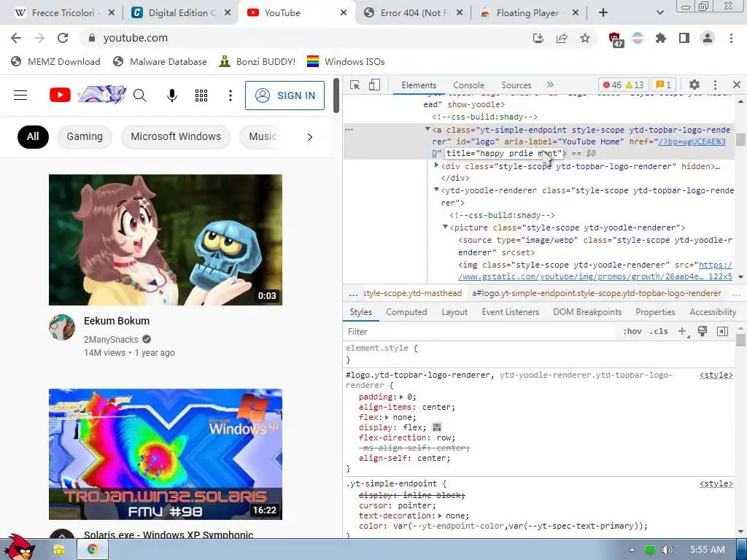Start voice search with microphone
This screenshot has height=560, width=747.
(172, 96)
